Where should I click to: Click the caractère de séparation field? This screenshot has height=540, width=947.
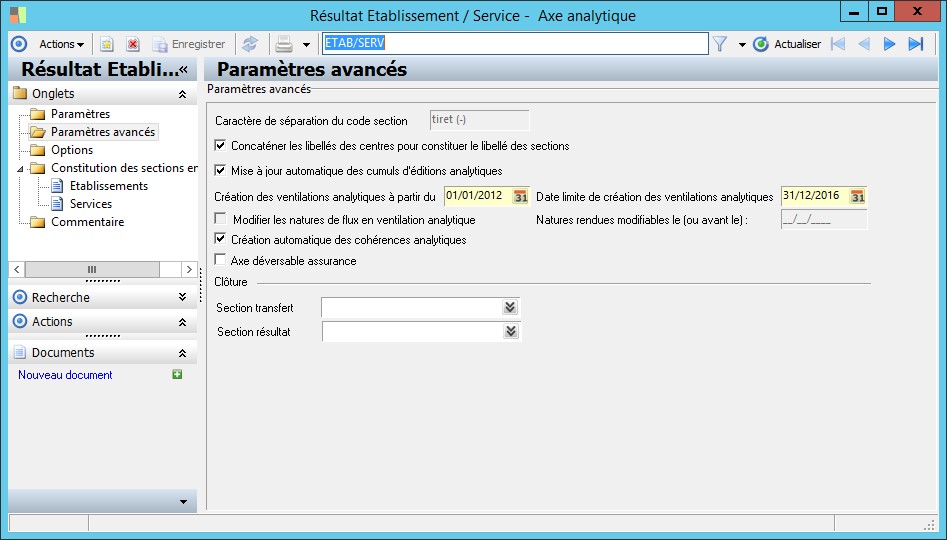[479, 120]
